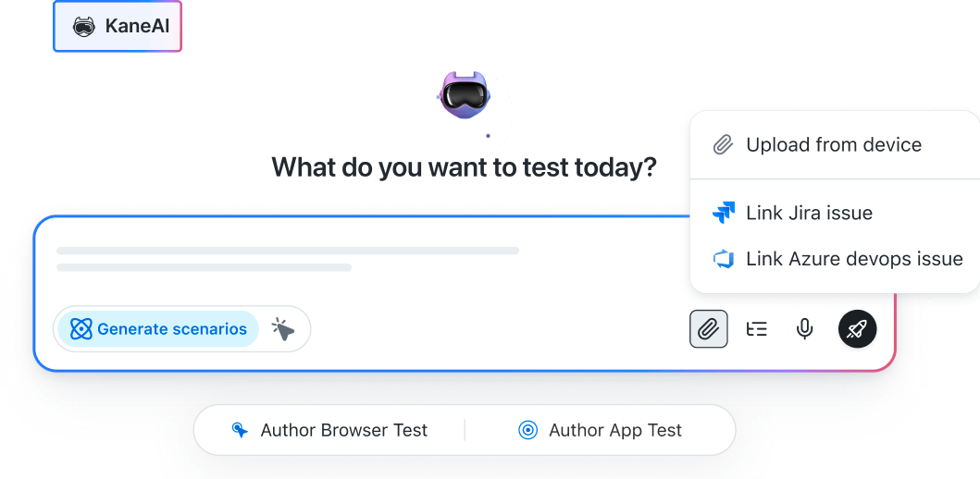Click the cursor icon beside Author Browser Test
The width and height of the screenshot is (980, 479).
click(x=241, y=431)
